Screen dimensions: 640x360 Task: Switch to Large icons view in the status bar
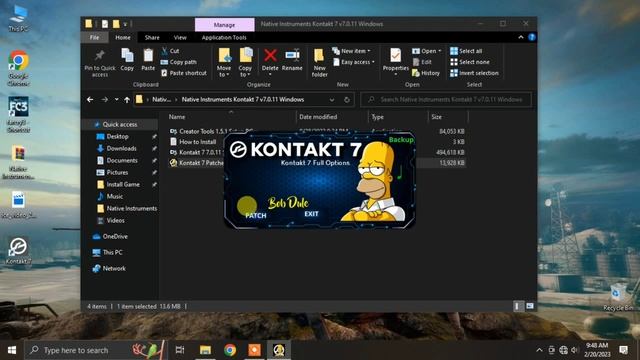click(529, 306)
